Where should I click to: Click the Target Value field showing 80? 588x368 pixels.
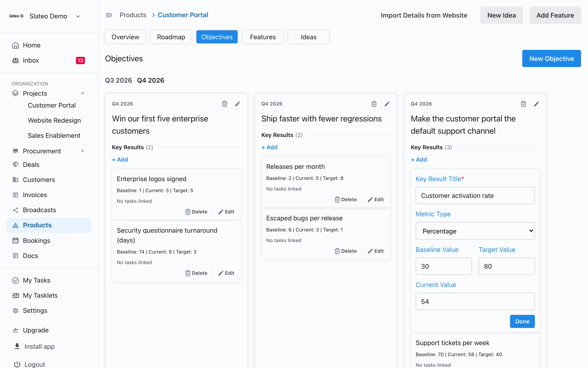click(507, 266)
